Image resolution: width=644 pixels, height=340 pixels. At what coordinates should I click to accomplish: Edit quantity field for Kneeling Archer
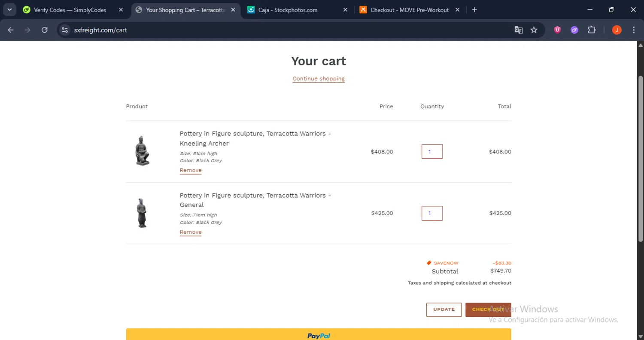[x=432, y=151]
